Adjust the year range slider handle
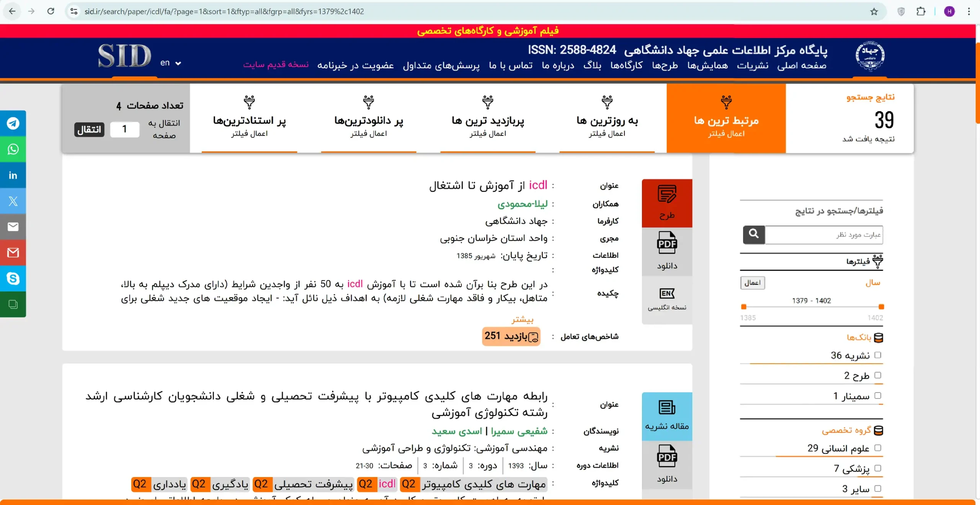The image size is (980, 505). (x=881, y=307)
